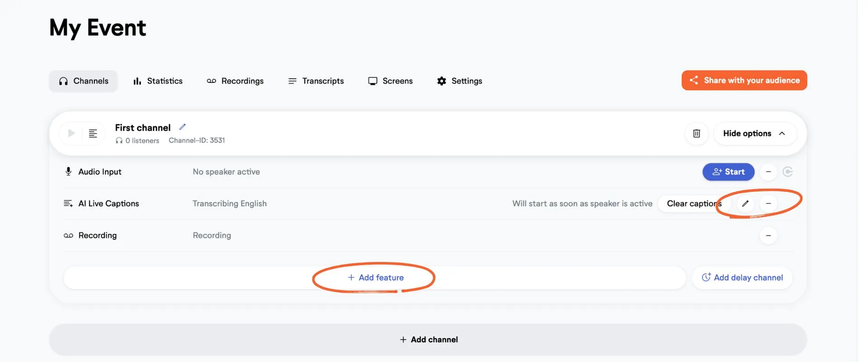Select the 'Channel-ID: 3531' text
Screen dimensions: 868x362
click(x=197, y=140)
